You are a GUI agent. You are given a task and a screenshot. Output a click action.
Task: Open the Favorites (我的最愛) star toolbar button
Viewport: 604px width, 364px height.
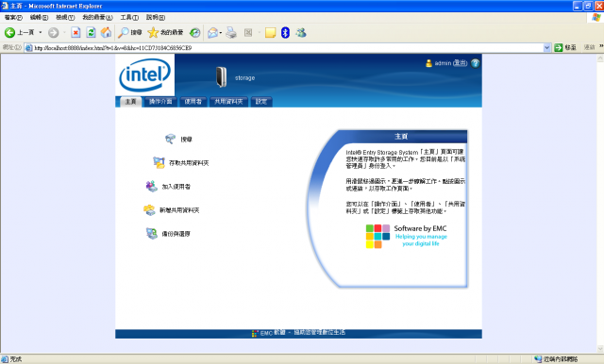(165, 33)
